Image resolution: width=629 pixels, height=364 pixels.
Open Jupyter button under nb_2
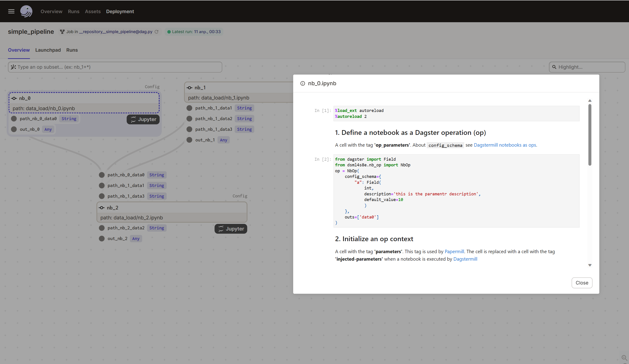(231, 229)
